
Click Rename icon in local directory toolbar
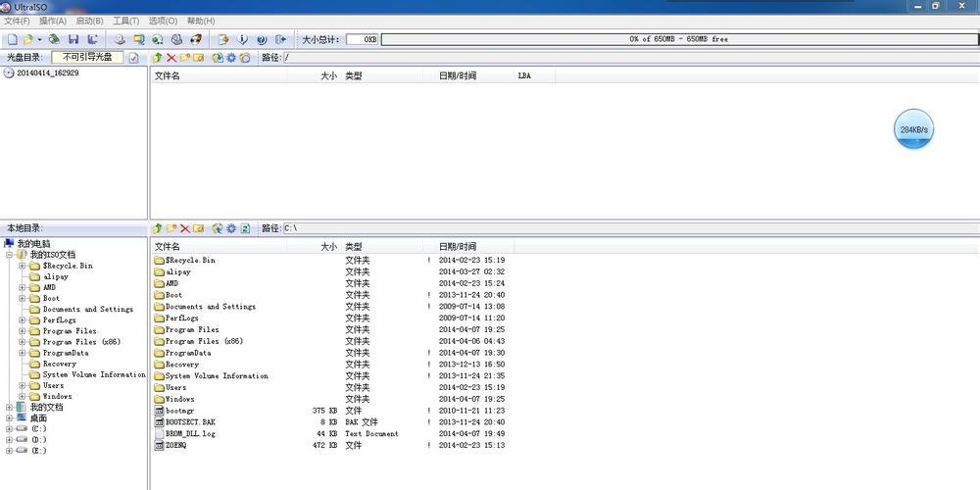(199, 228)
